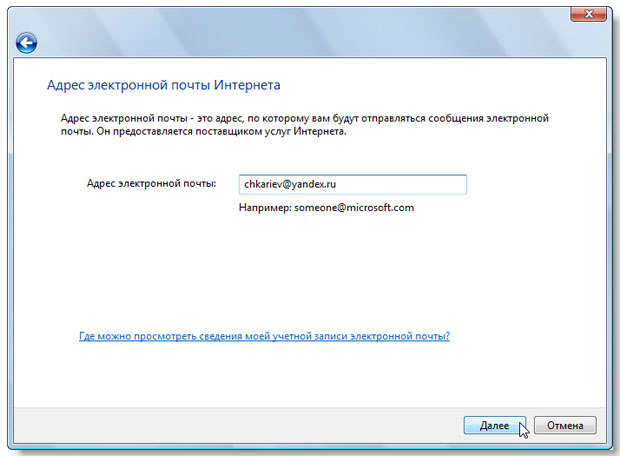Click the email address input field
Viewport: 620px width, 456px height.
(x=352, y=184)
